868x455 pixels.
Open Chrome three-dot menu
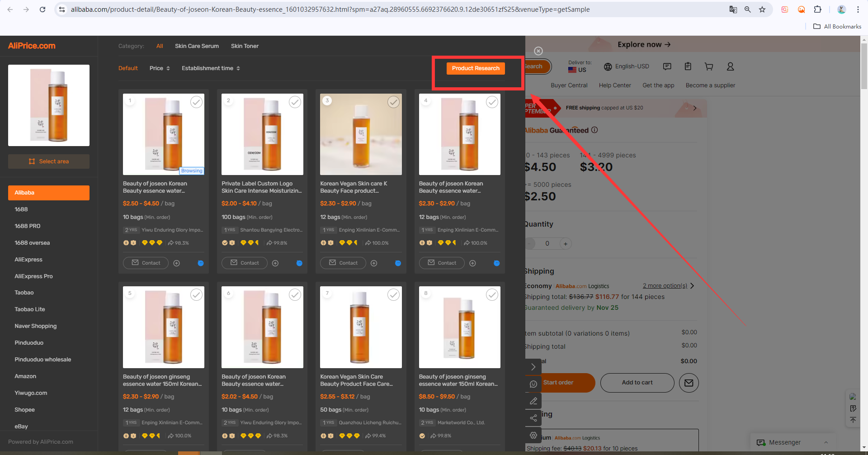tap(858, 9)
